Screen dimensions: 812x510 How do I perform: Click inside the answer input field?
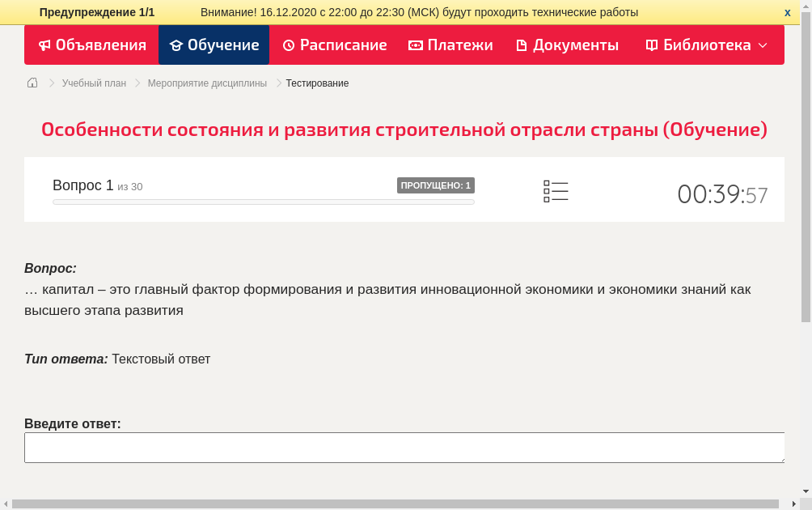tap(404, 447)
